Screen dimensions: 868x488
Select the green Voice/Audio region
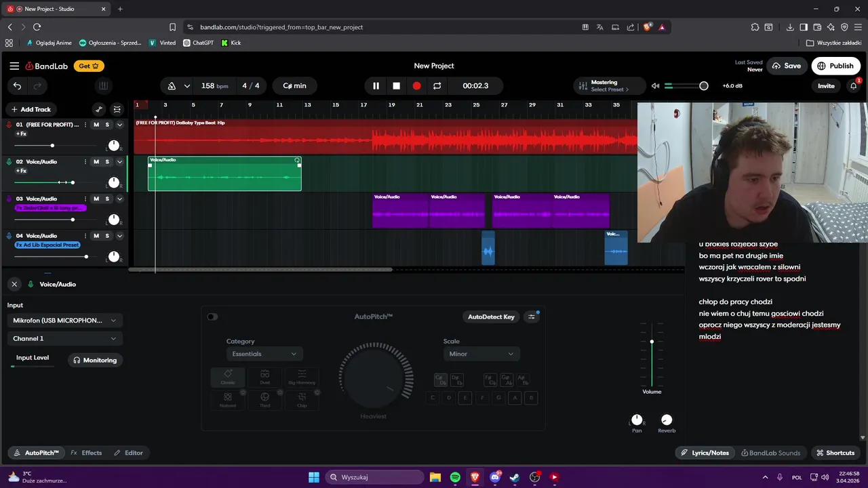click(x=224, y=174)
